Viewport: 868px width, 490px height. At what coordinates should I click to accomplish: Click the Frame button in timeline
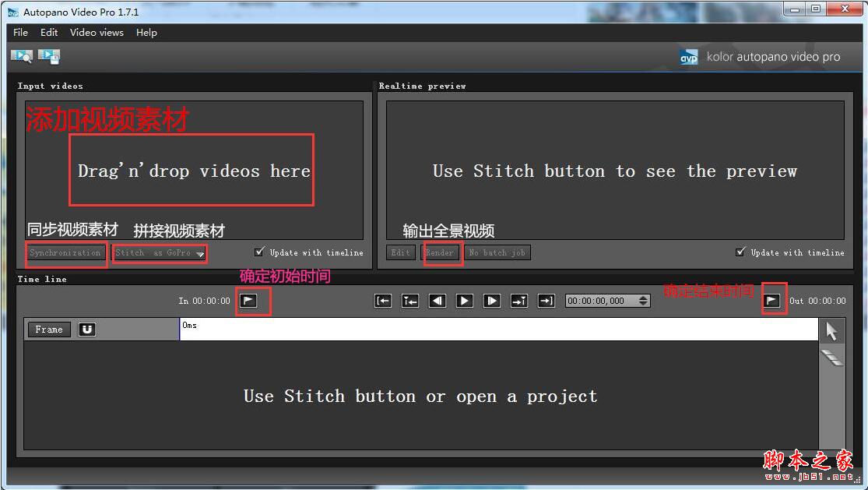49,330
